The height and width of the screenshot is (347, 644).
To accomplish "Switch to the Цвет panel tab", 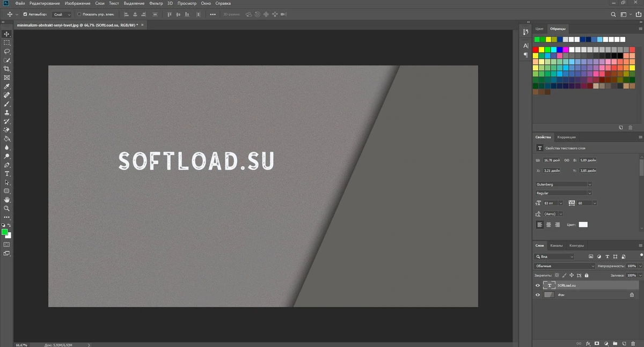I will (x=539, y=28).
